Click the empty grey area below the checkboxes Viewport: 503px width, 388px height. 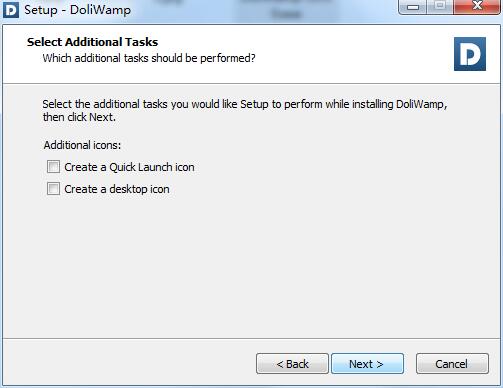click(252, 267)
